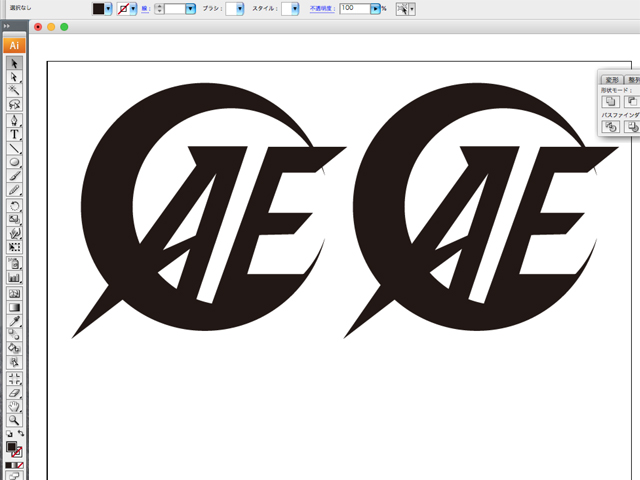The height and width of the screenshot is (480, 640).
Task: Click the control bar black fill swatch
Action: pyautogui.click(x=98, y=9)
